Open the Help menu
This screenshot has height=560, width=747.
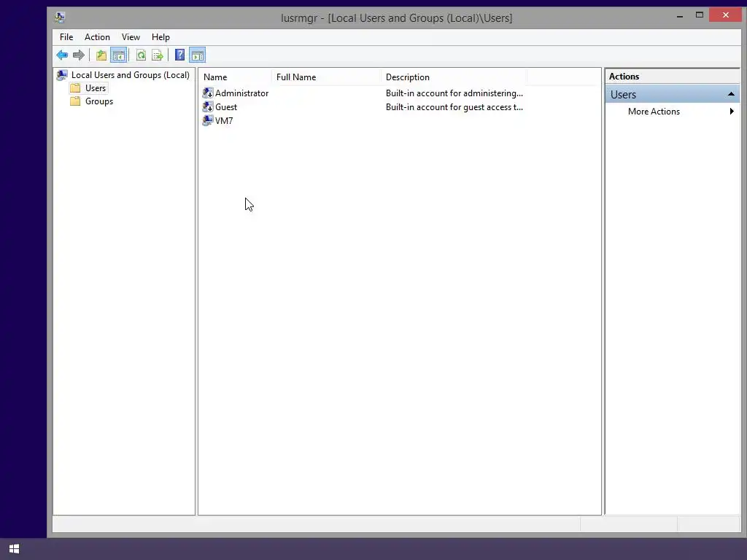click(x=160, y=37)
